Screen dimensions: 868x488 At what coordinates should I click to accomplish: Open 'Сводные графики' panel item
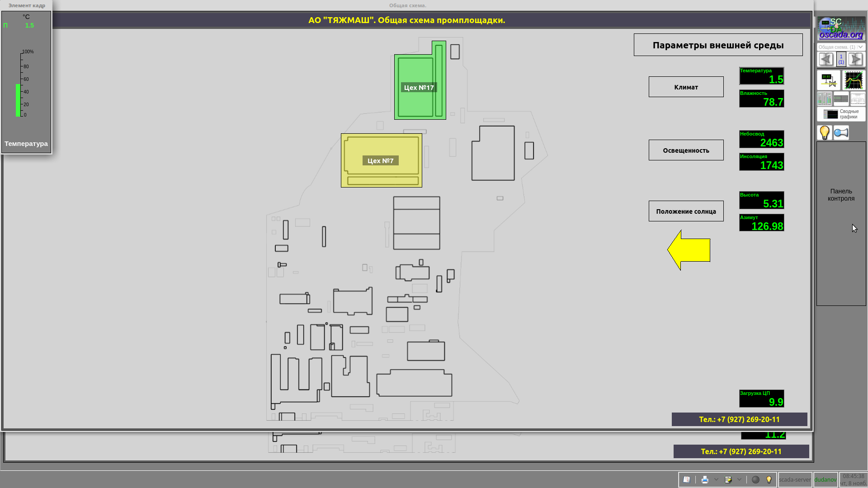[x=841, y=114]
